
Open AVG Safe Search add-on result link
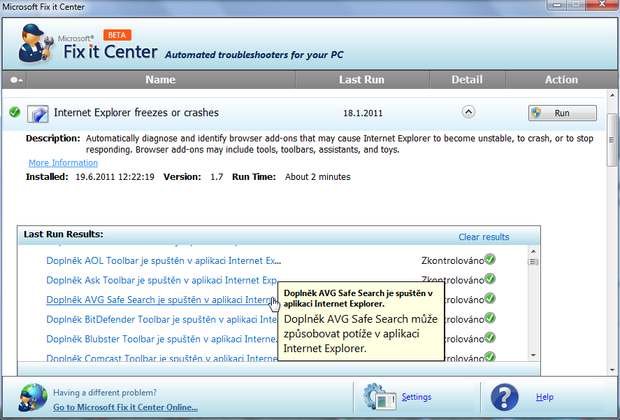[158, 300]
